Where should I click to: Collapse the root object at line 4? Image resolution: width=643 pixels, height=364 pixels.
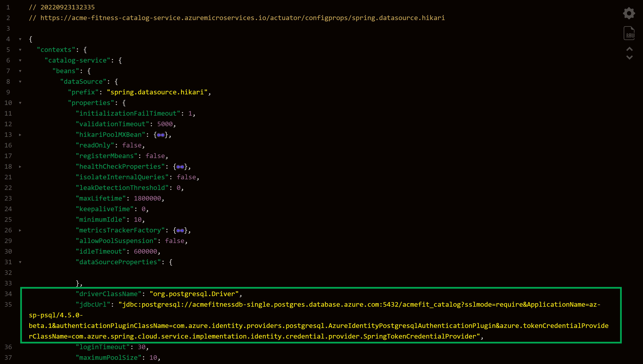20,39
